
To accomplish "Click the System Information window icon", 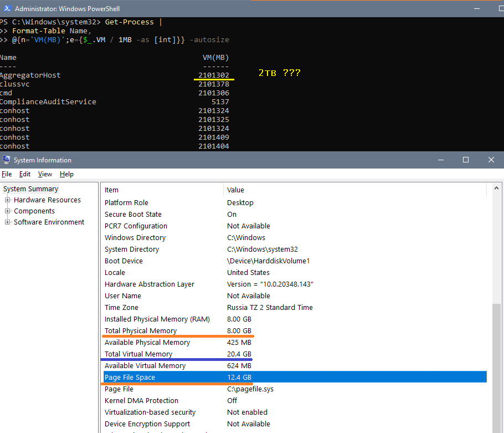I will (6, 160).
